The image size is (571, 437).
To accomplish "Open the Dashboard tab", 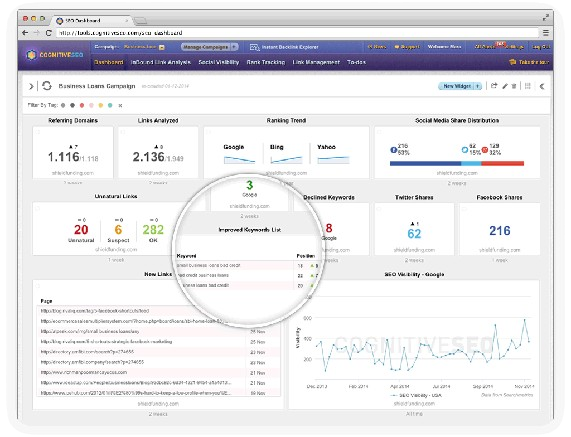I will 109,62.
